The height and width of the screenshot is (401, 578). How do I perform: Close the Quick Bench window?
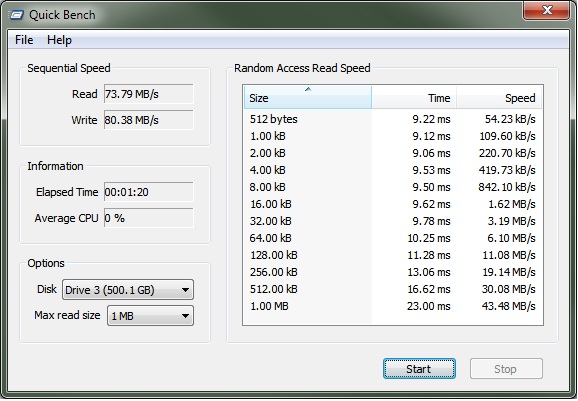point(547,10)
